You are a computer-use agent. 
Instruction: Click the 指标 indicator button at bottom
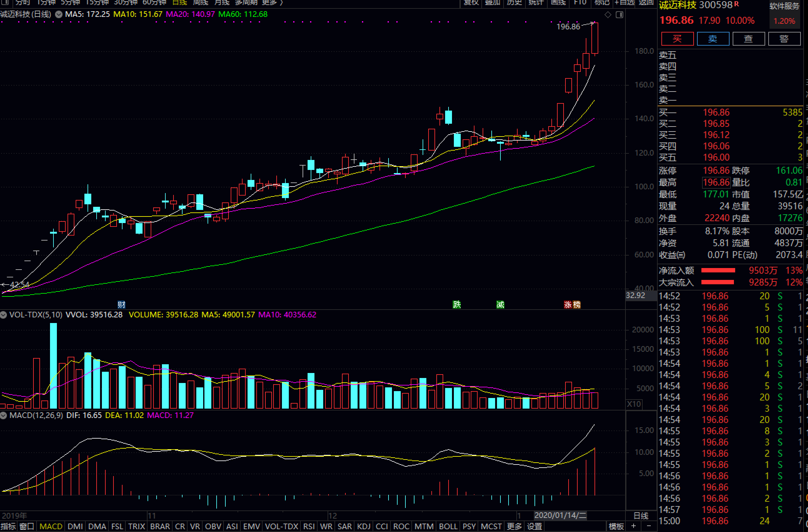click(x=8, y=526)
